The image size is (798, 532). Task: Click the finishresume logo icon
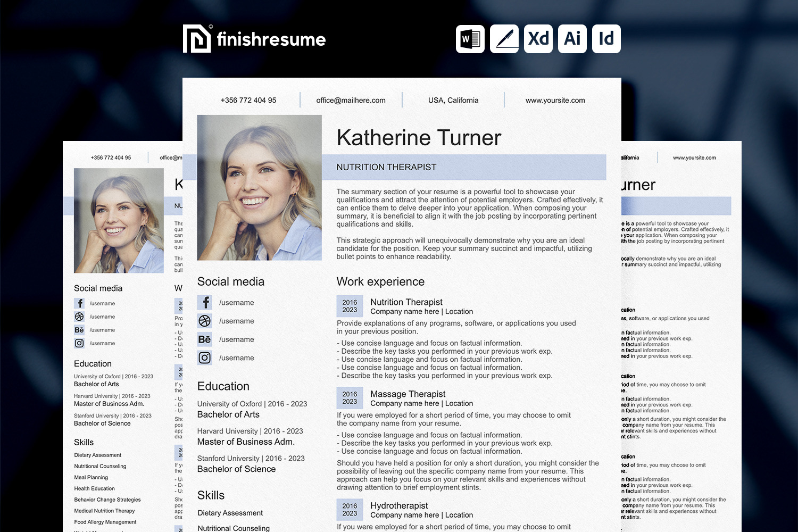point(197,39)
